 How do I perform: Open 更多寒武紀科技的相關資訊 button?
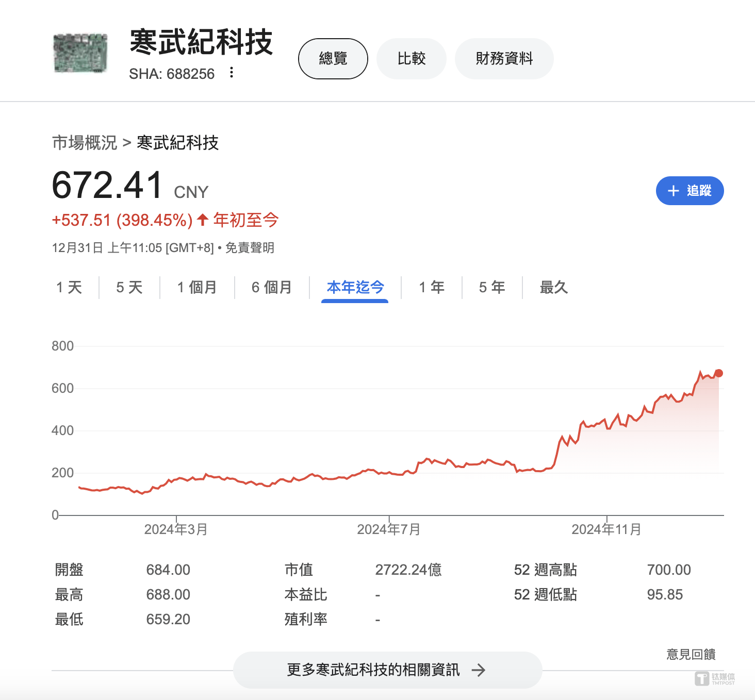pos(387,670)
